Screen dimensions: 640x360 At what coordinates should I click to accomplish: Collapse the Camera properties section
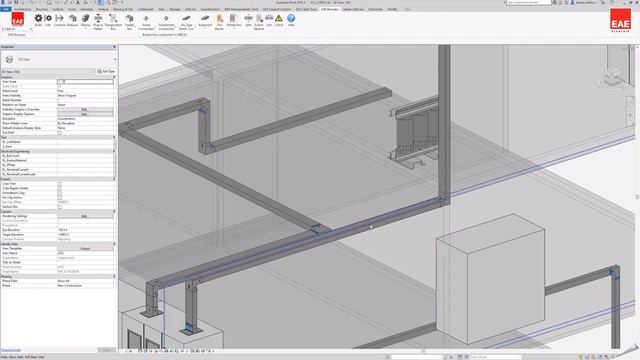point(114,211)
